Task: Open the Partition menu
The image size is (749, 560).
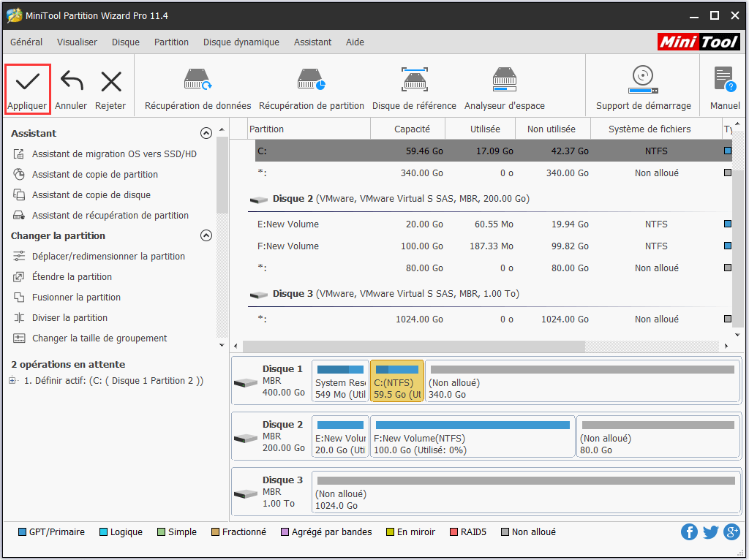Action: pos(171,42)
